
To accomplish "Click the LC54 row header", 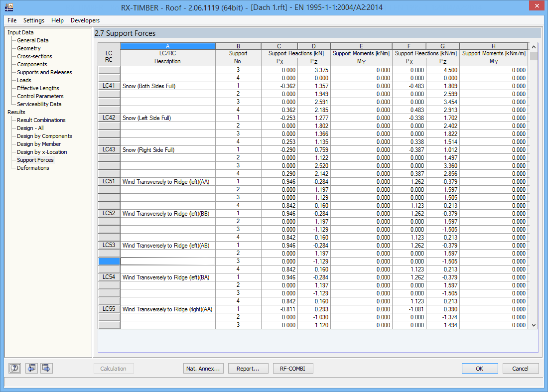I will click(x=109, y=277).
